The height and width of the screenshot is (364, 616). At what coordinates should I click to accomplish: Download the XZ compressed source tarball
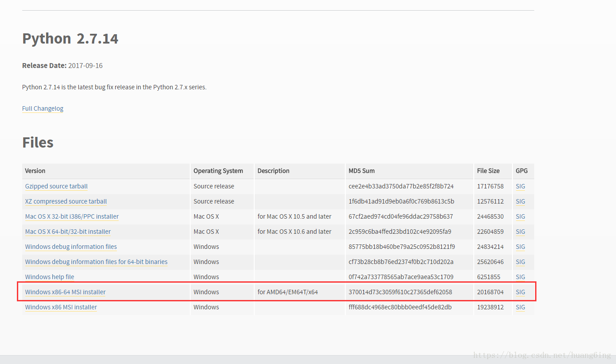[x=66, y=201]
